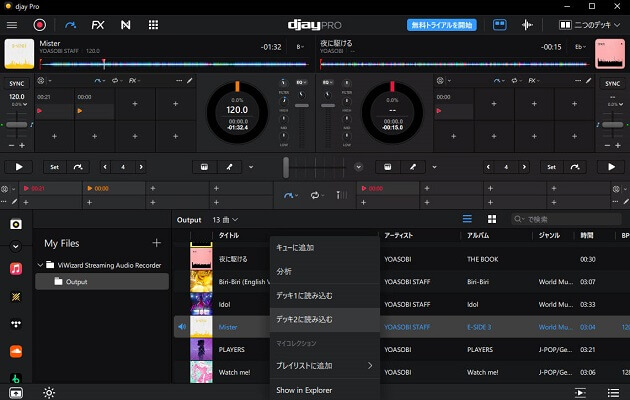Click the PLAYERS track thumbnail
The image size is (630, 400).
pyautogui.click(x=201, y=349)
